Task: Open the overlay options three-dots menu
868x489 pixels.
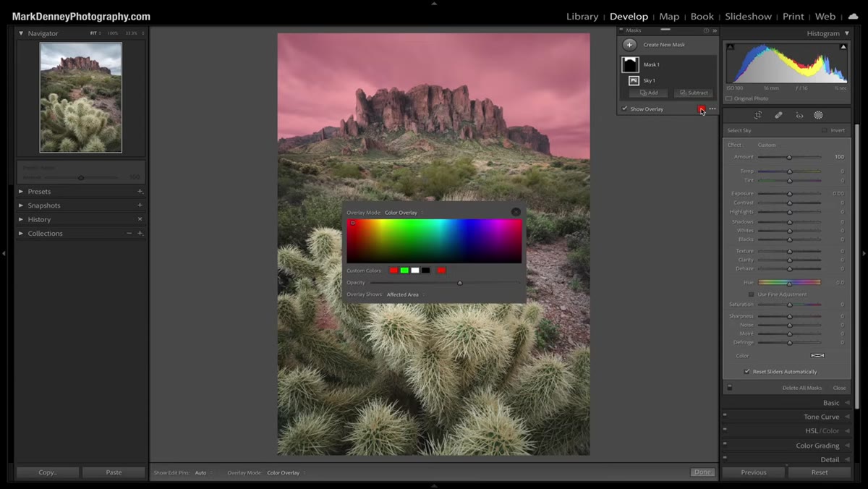Action: [712, 109]
